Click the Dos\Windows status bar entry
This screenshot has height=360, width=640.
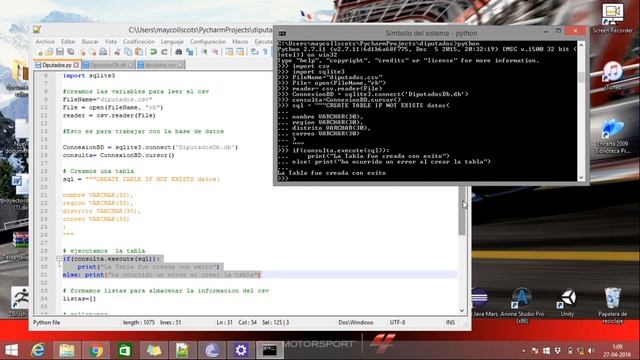coord(356,322)
